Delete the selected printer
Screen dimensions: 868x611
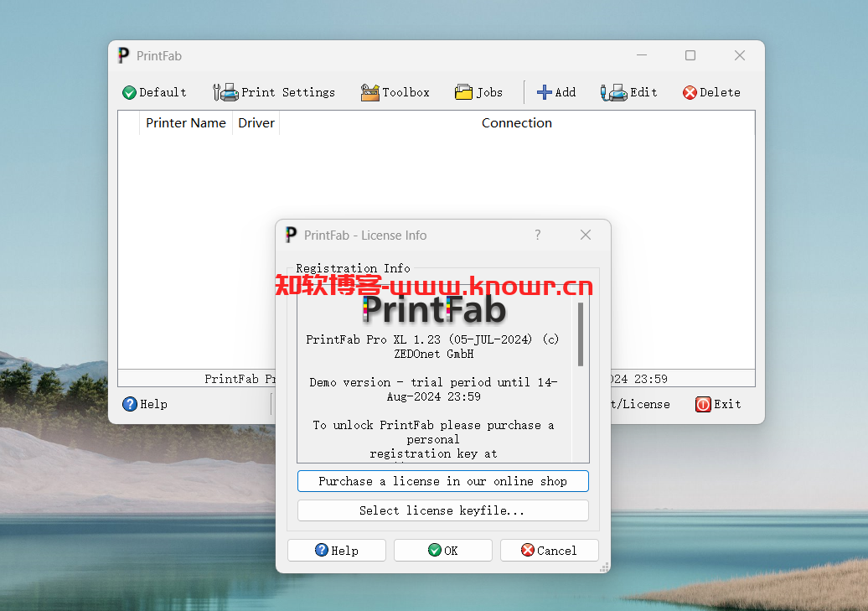[x=712, y=92]
